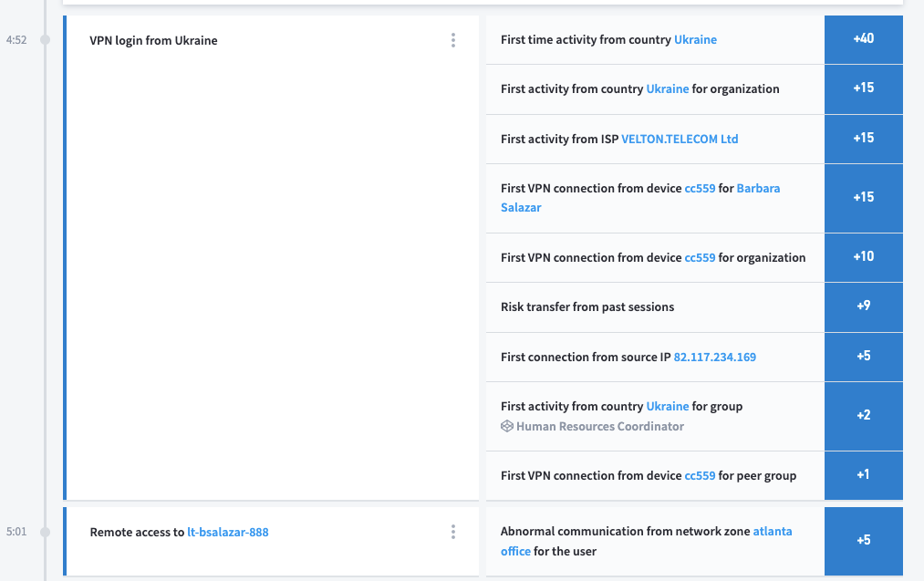Select Risk transfer from past sessions row
The width and height of the screenshot is (924, 581).
587,307
